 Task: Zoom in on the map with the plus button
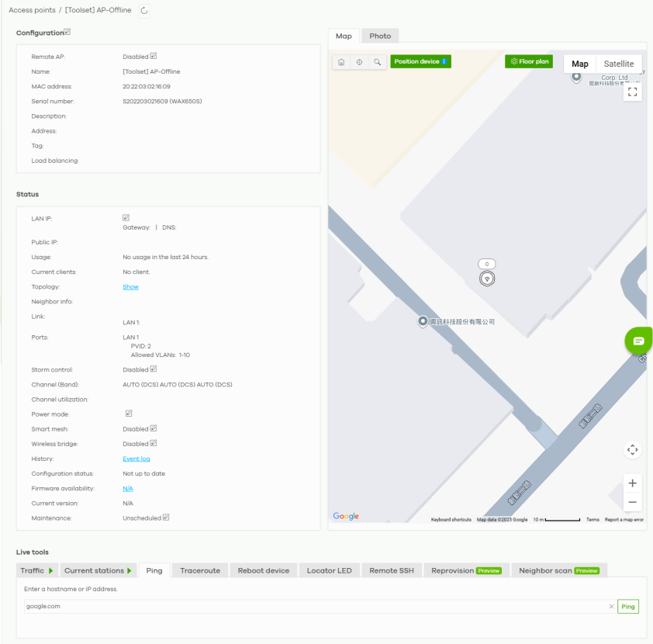tap(632, 483)
